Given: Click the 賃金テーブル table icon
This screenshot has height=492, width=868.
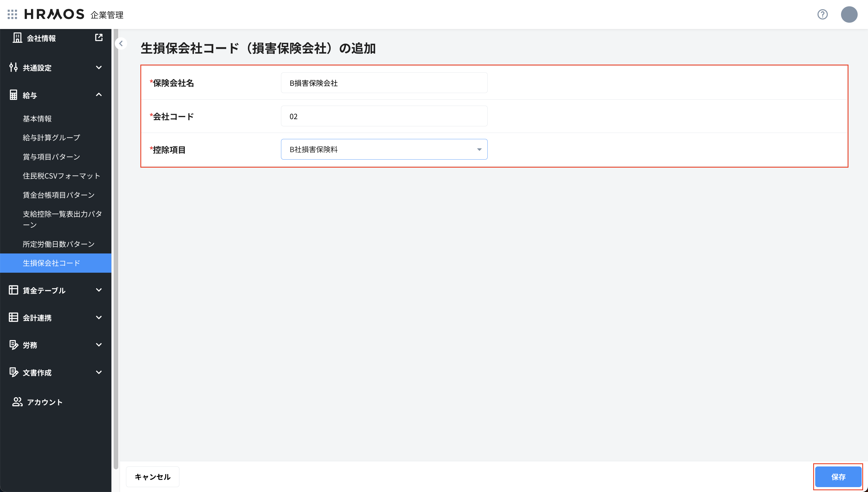Looking at the screenshot, I should 13,290.
